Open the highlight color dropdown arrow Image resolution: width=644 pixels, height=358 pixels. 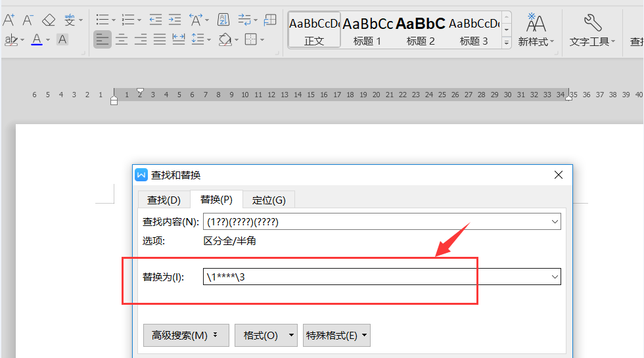click(22, 40)
